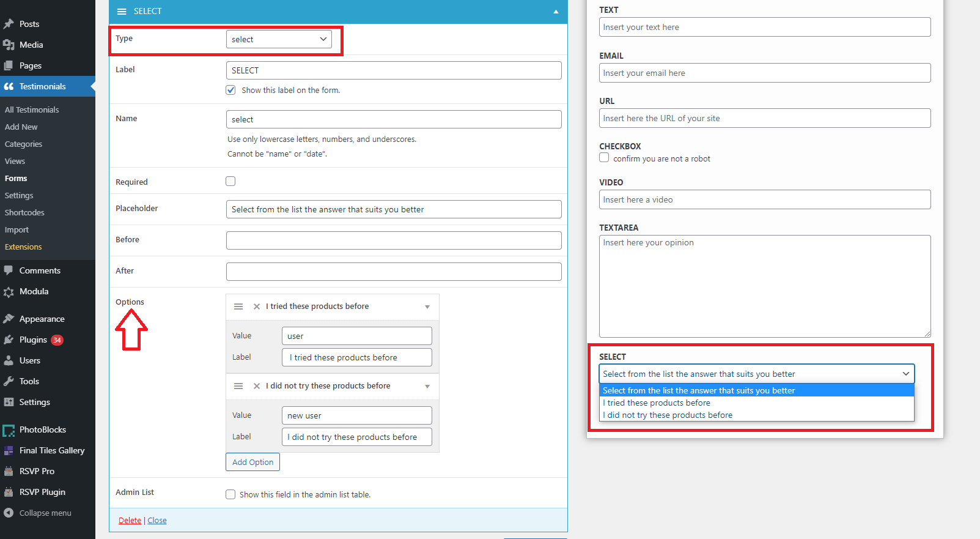Image resolution: width=980 pixels, height=539 pixels.
Task: Click the Settings sliders icon
Action: 9,402
